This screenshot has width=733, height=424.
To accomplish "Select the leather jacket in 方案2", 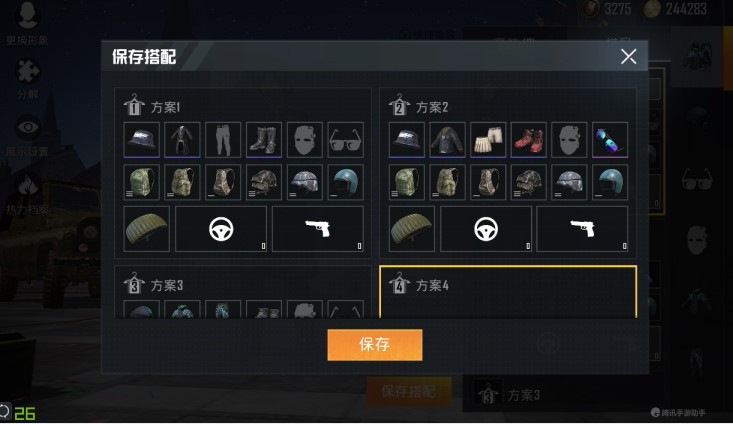I will coord(447,140).
